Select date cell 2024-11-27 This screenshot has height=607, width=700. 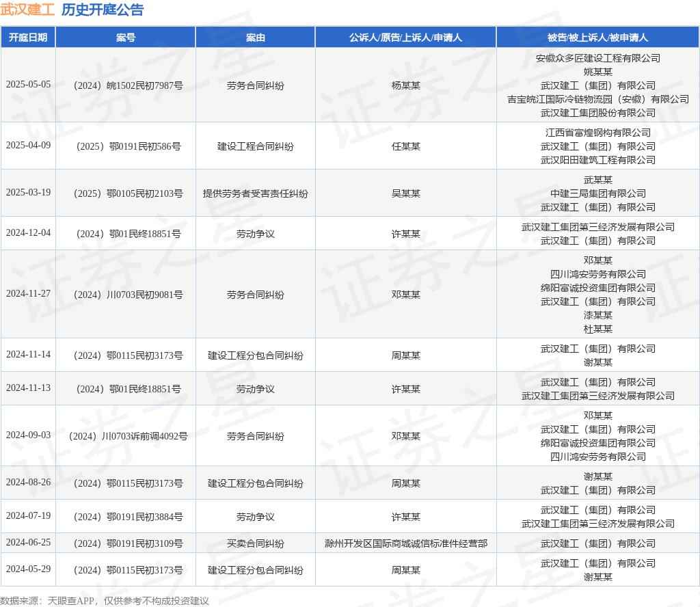pyautogui.click(x=28, y=293)
